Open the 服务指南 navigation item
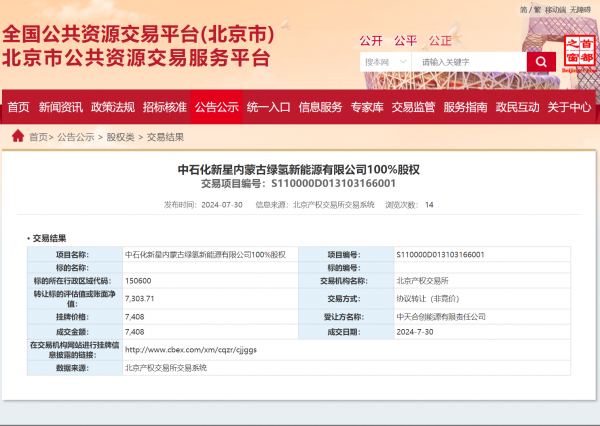 [465, 107]
